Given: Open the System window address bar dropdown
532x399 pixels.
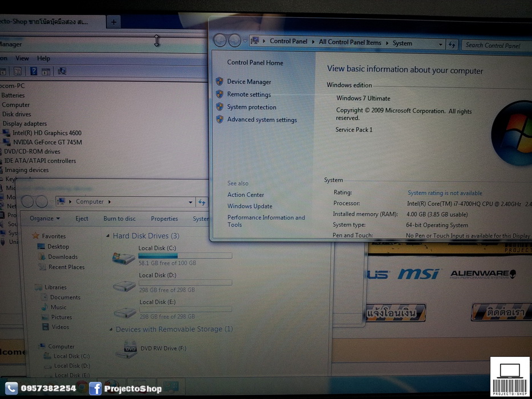Looking at the screenshot, I should [440, 44].
